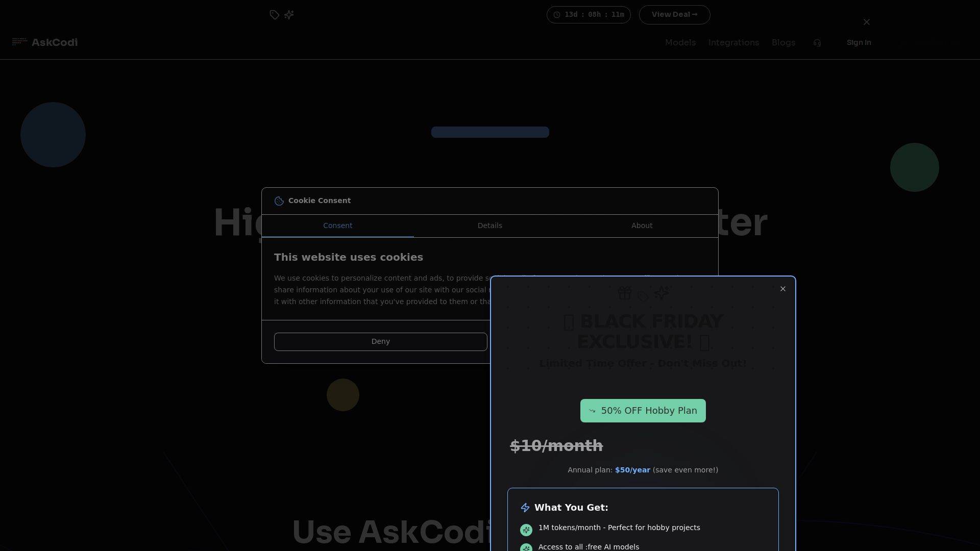Click the cookie icon beside Cookie Consent

tap(279, 201)
